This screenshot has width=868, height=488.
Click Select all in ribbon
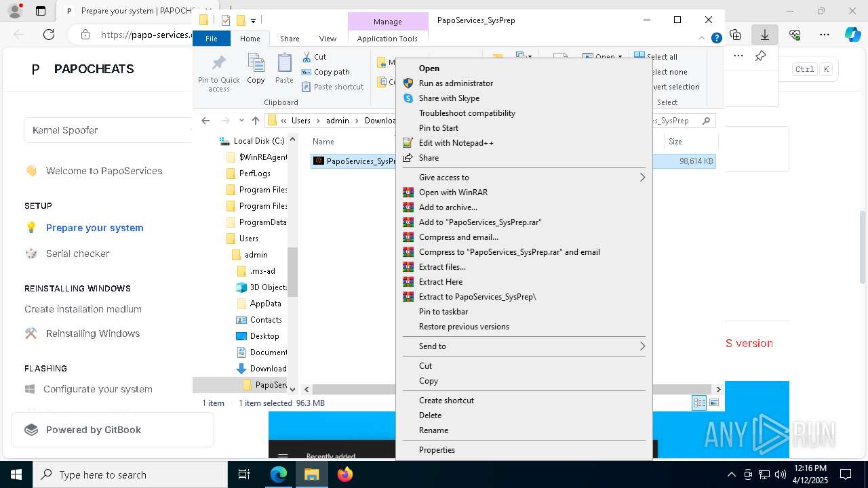656,57
